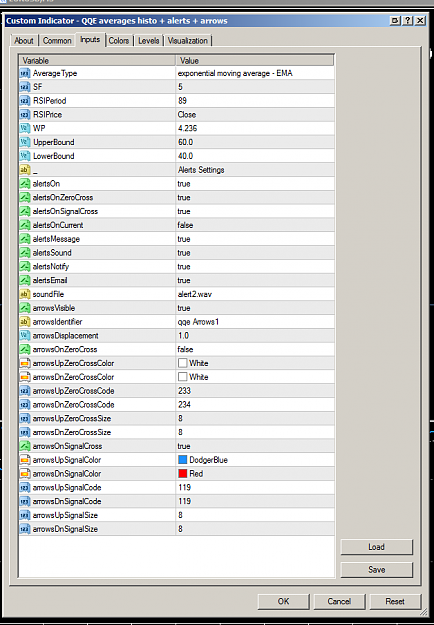This screenshot has width=434, height=625.
Task: Click the string icon beside underscore row
Action: tap(25, 170)
